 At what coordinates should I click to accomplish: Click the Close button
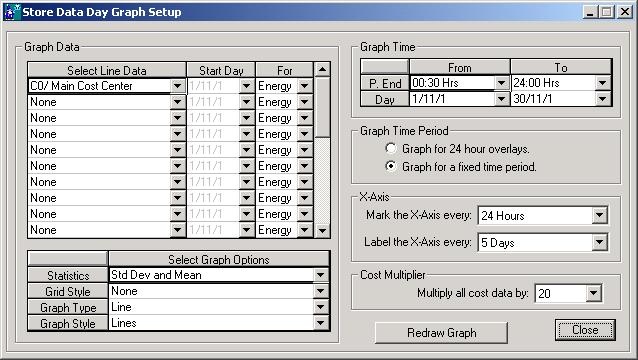pos(585,330)
